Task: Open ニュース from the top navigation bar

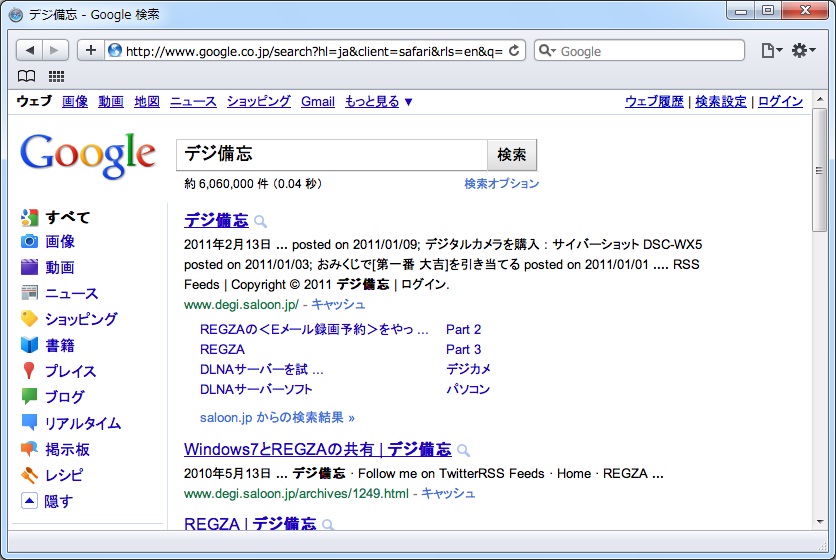Action: pos(193,101)
